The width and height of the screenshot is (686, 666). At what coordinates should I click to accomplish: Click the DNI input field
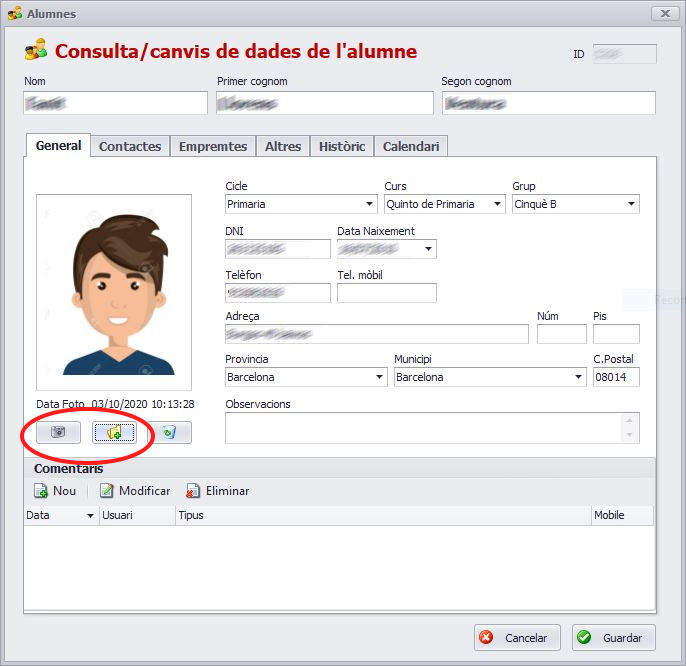[x=278, y=249]
